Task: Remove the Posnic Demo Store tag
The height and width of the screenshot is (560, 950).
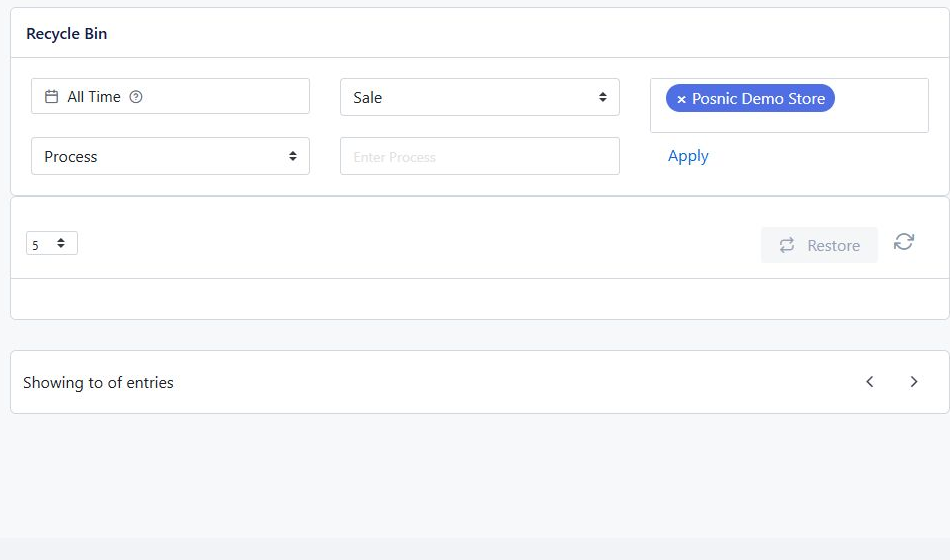Action: tap(681, 99)
